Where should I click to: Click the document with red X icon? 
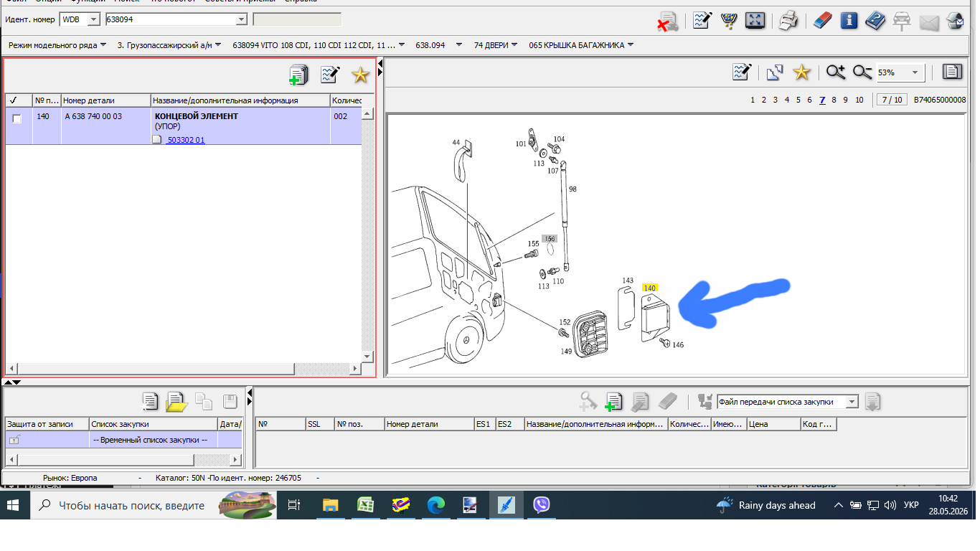coord(669,21)
